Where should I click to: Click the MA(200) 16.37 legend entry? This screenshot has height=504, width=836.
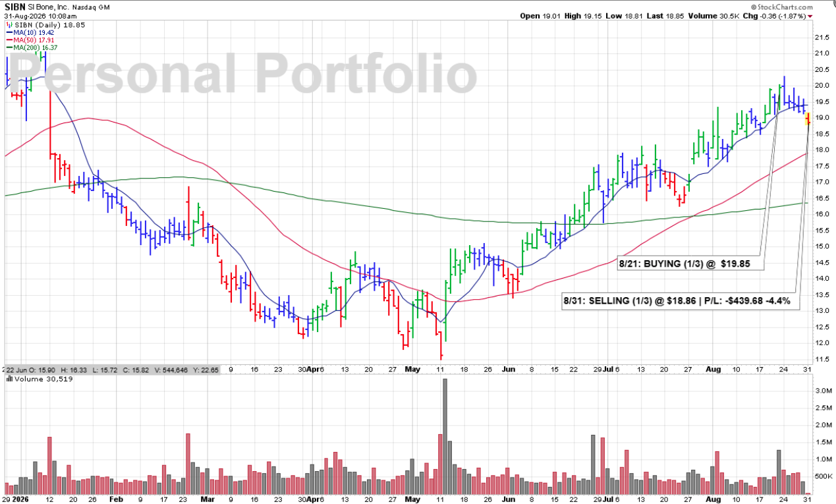35,47
